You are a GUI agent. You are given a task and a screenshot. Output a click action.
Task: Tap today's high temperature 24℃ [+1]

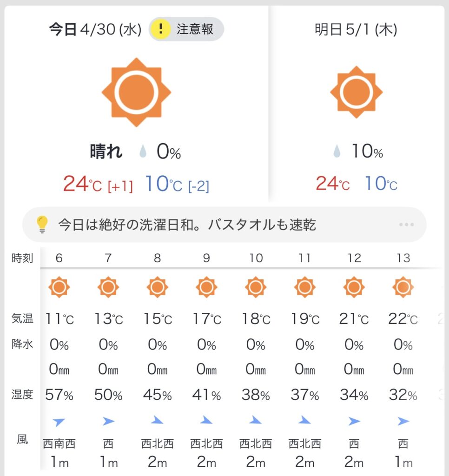98,184
